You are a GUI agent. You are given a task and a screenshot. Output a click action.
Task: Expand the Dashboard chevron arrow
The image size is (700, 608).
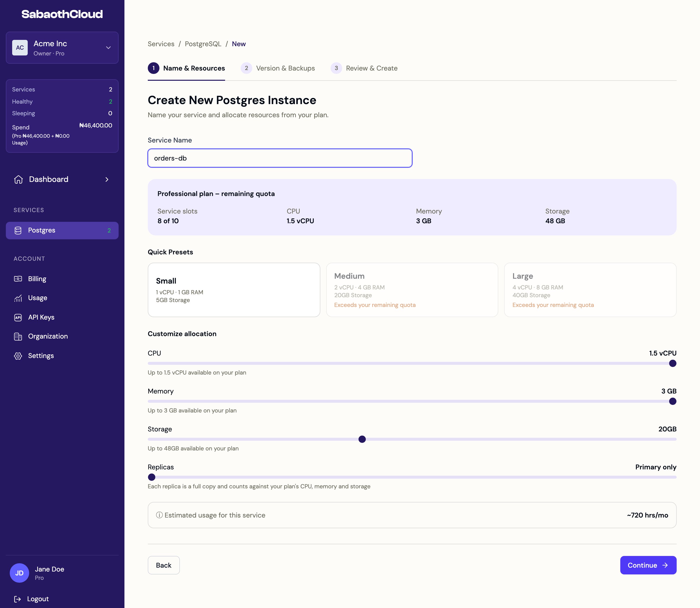[x=107, y=179]
